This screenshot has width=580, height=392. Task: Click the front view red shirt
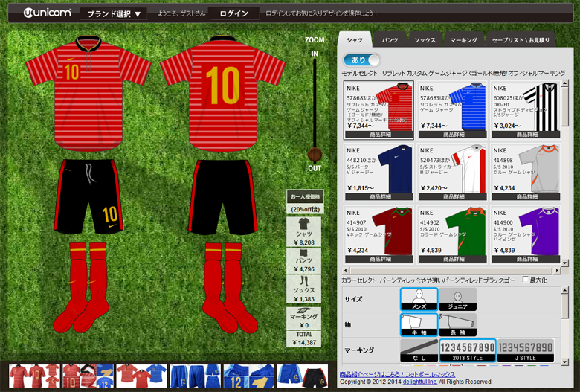(88, 92)
